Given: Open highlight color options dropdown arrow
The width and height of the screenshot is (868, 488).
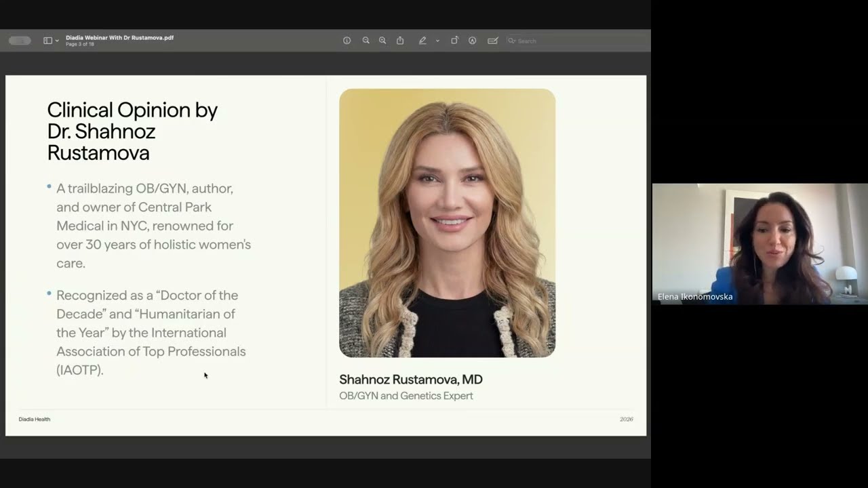Looking at the screenshot, I should (437, 41).
